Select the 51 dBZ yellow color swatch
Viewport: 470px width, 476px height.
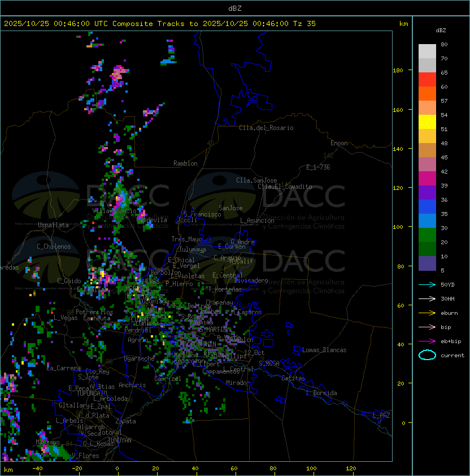pos(427,122)
